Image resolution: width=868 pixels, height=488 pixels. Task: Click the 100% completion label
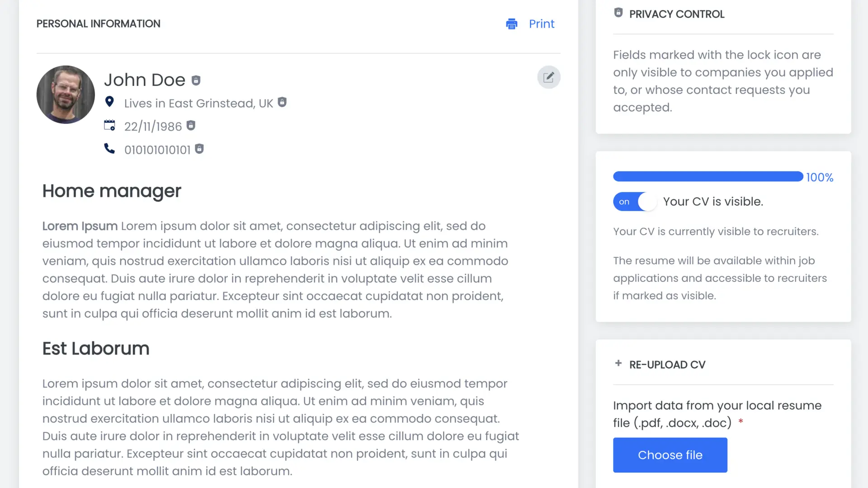820,178
